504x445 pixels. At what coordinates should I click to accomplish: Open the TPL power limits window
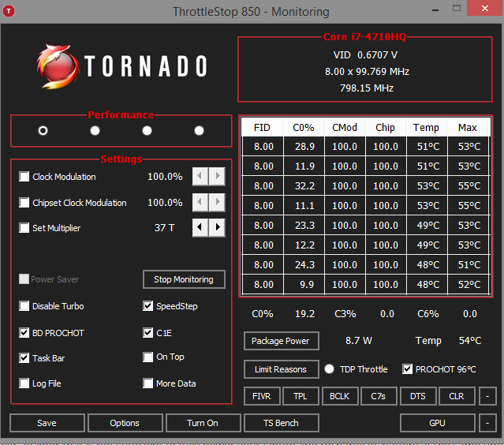[301, 396]
